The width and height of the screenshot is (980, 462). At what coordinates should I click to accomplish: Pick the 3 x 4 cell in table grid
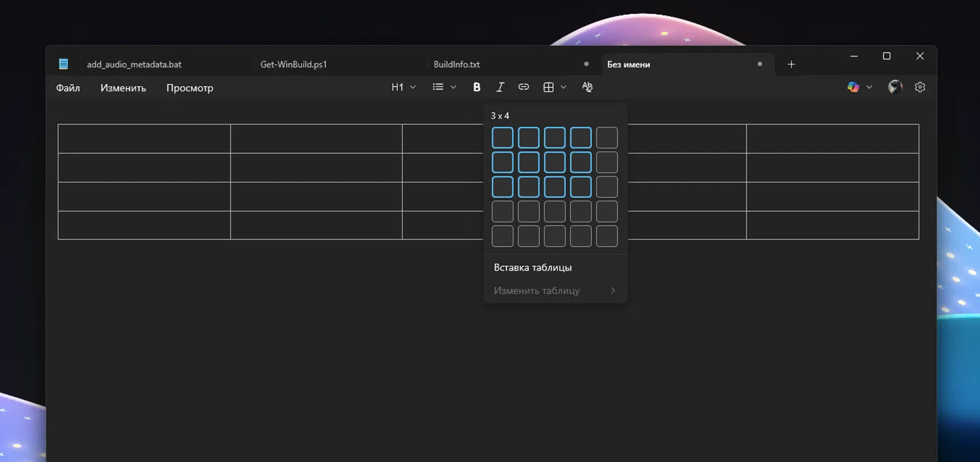[581, 187]
